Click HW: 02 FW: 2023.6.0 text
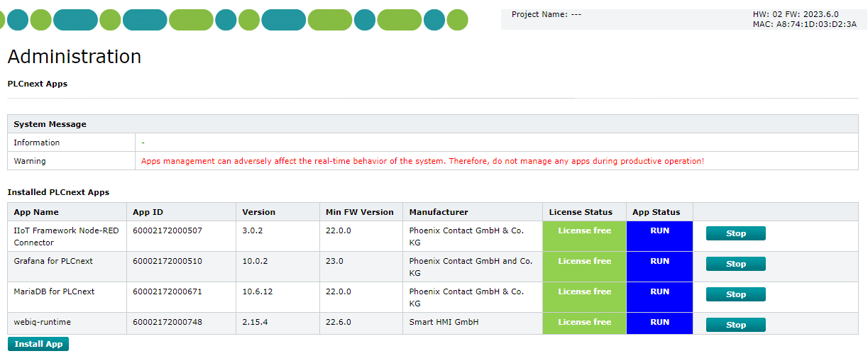The height and width of the screenshot is (356, 868). tap(796, 14)
